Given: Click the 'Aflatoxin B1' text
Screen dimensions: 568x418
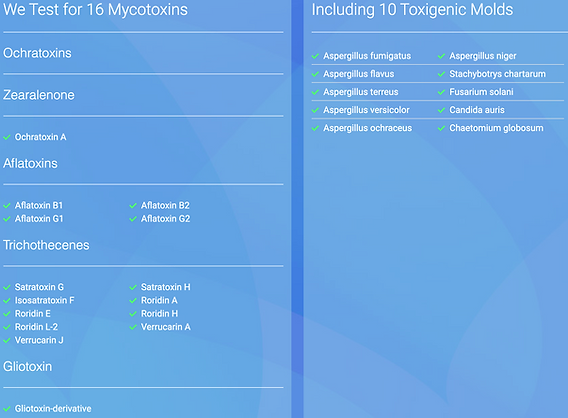Looking at the screenshot, I should (x=39, y=205).
